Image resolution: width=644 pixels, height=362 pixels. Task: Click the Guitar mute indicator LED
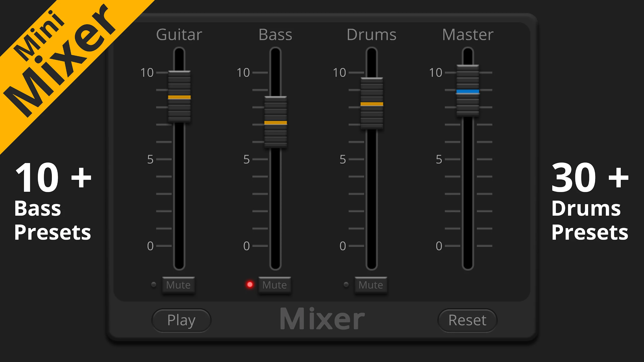(154, 285)
